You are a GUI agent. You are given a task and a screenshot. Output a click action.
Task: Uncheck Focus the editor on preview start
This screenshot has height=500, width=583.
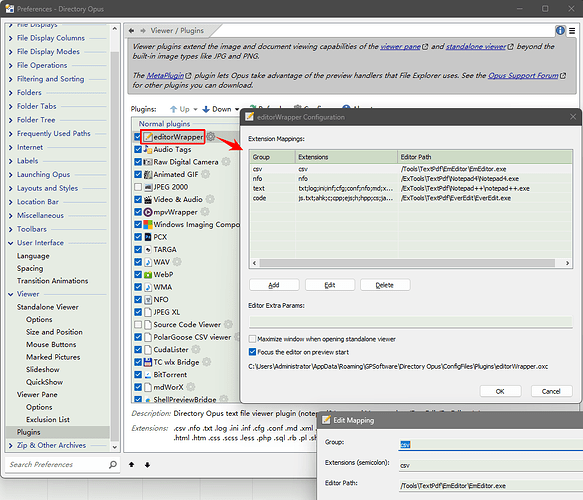pos(252,352)
